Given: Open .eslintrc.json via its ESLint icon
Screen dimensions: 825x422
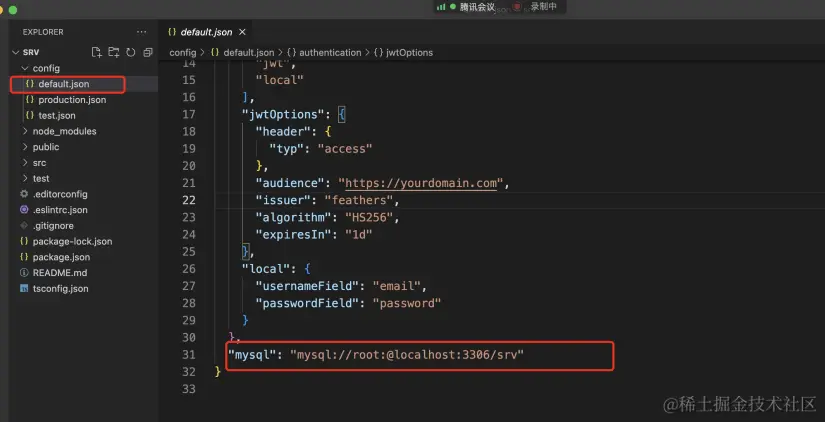Looking at the screenshot, I should pos(24,210).
